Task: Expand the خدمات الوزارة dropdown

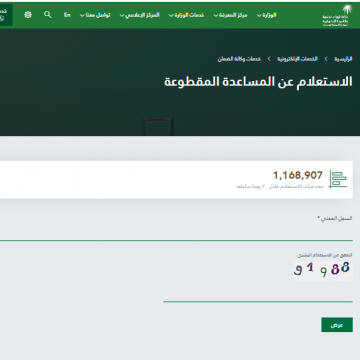Action: click(x=186, y=15)
